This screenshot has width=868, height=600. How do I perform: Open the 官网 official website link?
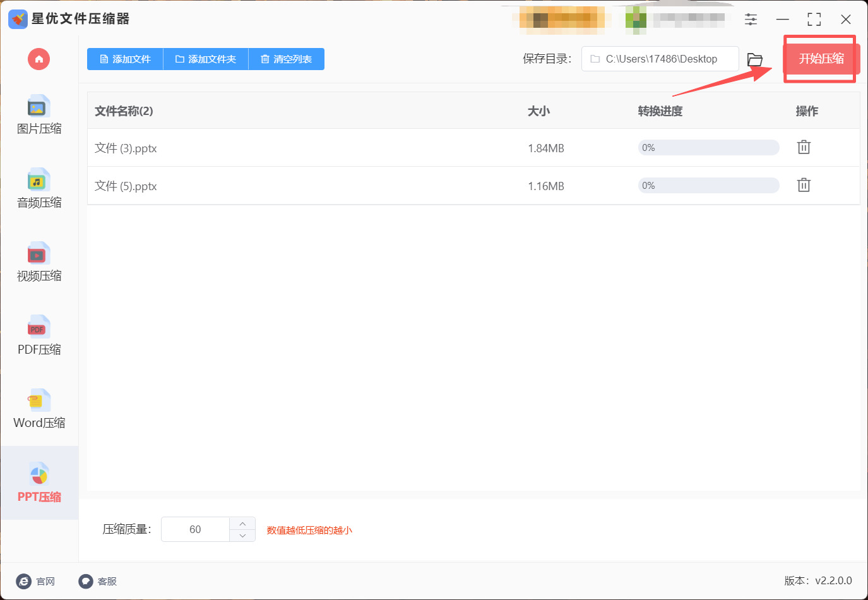click(35, 581)
